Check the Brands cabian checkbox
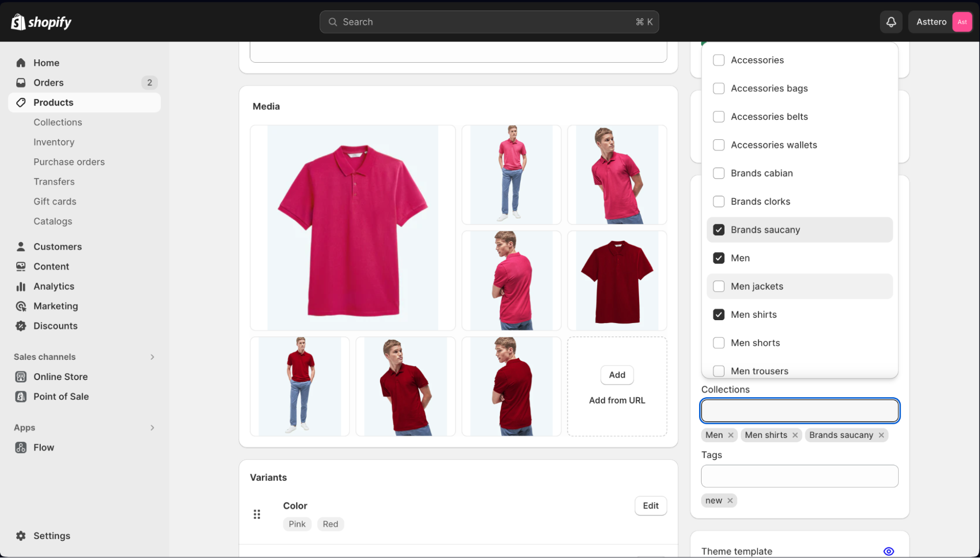This screenshot has width=980, height=558. click(x=719, y=173)
